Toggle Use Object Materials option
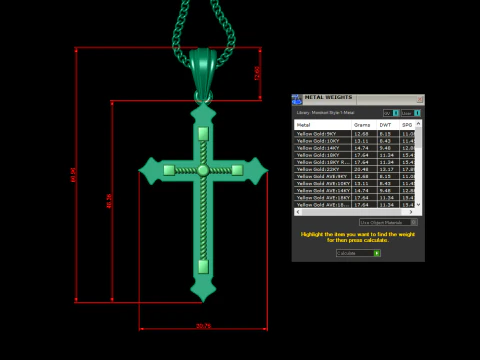 [x=388, y=222]
